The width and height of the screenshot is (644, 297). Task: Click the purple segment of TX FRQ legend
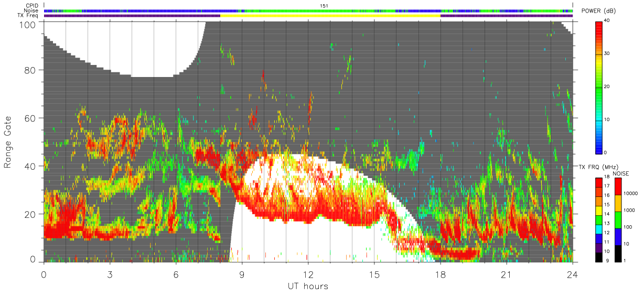599,247
